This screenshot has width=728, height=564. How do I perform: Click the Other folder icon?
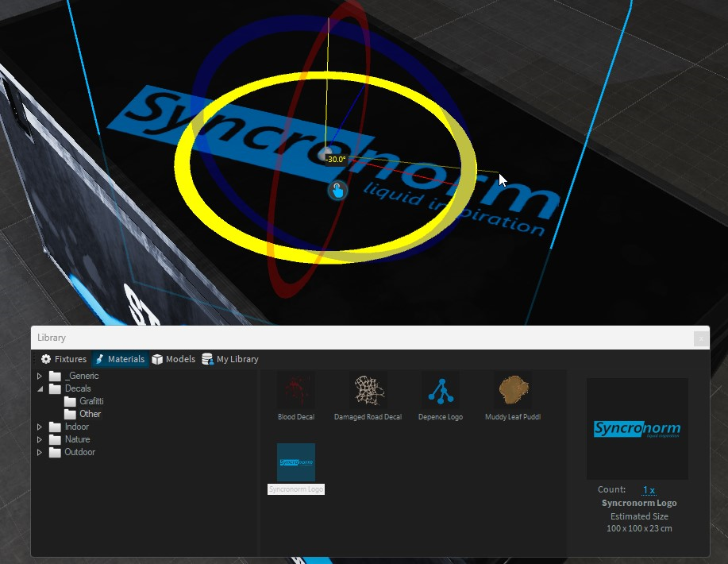70,414
